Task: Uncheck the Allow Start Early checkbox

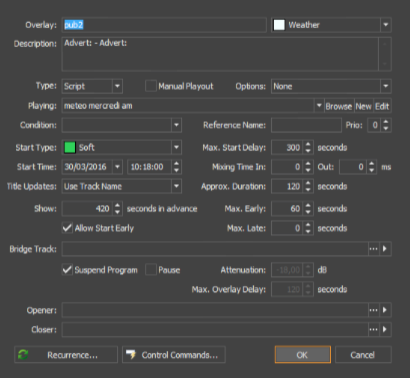Action: [x=67, y=228]
